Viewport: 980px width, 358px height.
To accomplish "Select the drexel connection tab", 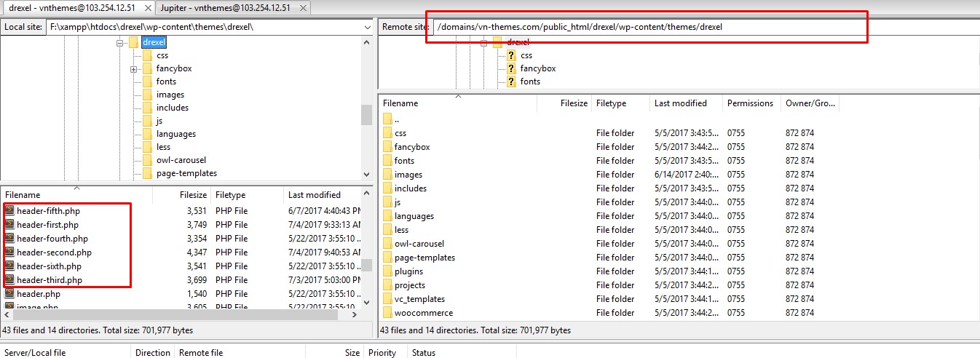I will [x=73, y=7].
